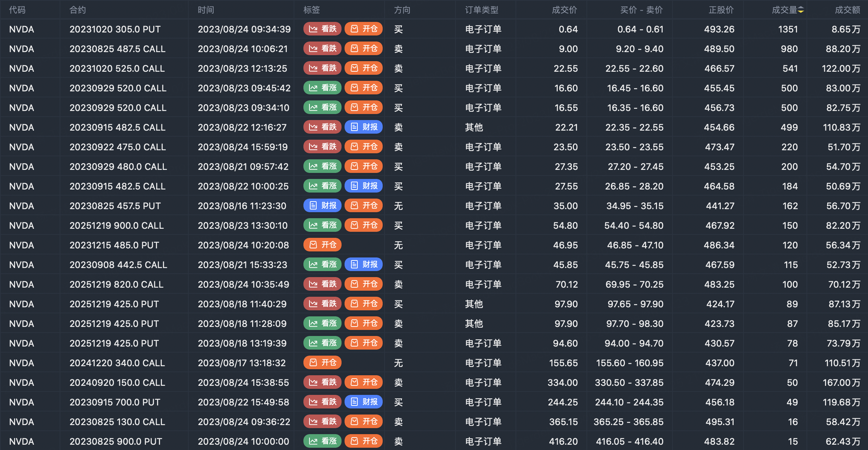868x450 pixels.
Task: Click 开仓 tag on 485.0 PUT row
Action: click(x=322, y=245)
